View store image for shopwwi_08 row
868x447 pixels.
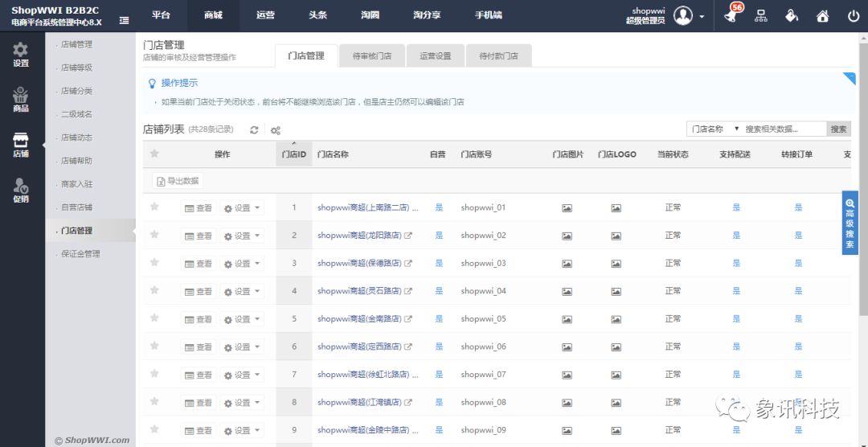(x=567, y=403)
